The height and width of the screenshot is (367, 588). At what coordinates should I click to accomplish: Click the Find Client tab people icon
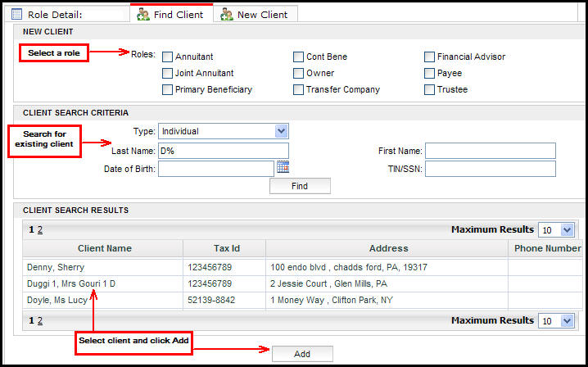(142, 15)
